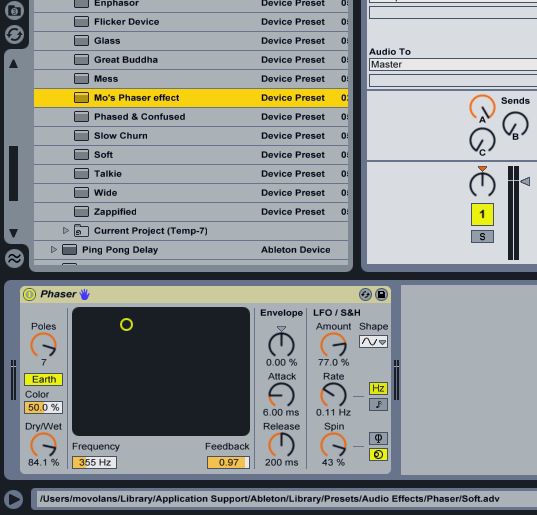Click Ableton Device type label
The height and width of the screenshot is (515, 537).
(x=296, y=250)
